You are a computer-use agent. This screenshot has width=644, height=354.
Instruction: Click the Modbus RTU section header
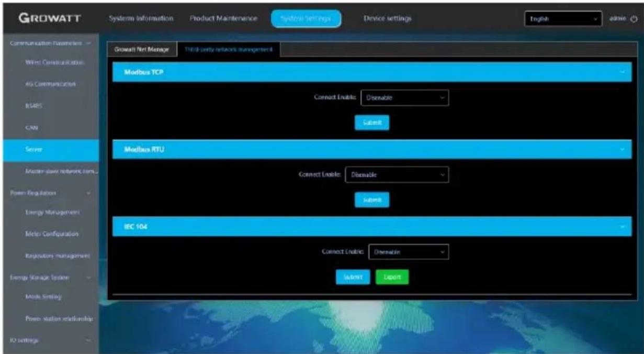[372, 149]
